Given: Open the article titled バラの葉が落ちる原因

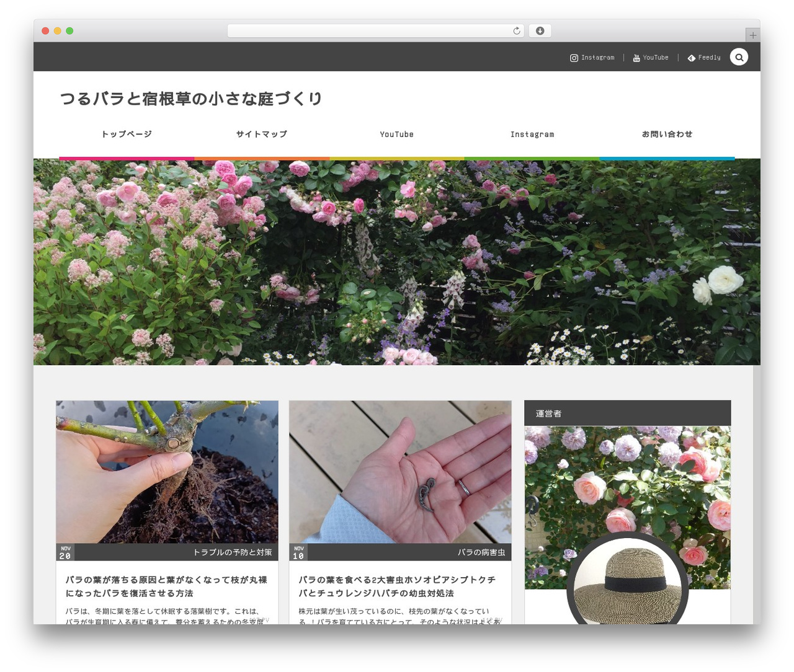Looking at the screenshot, I should coord(166,586).
